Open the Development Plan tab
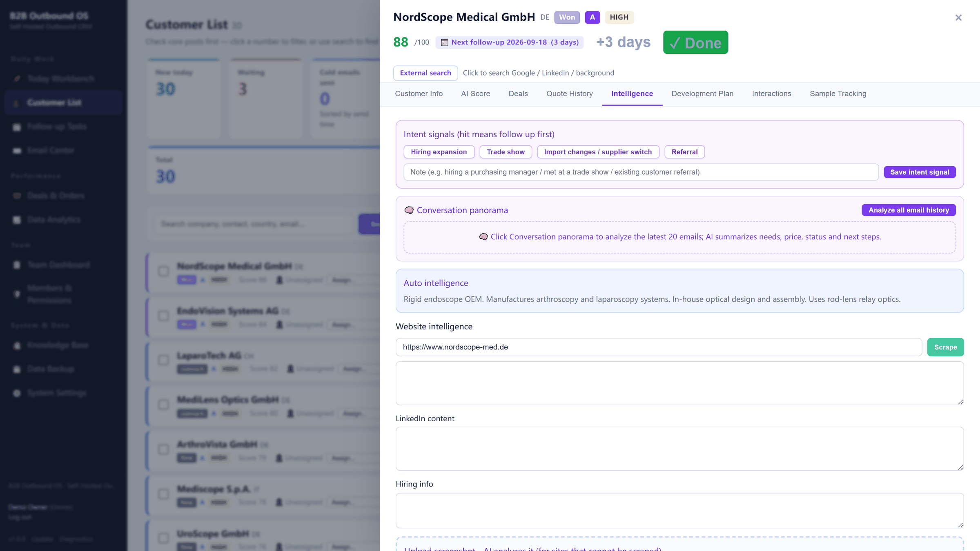Viewport: 980px width, 551px height. pyautogui.click(x=702, y=93)
